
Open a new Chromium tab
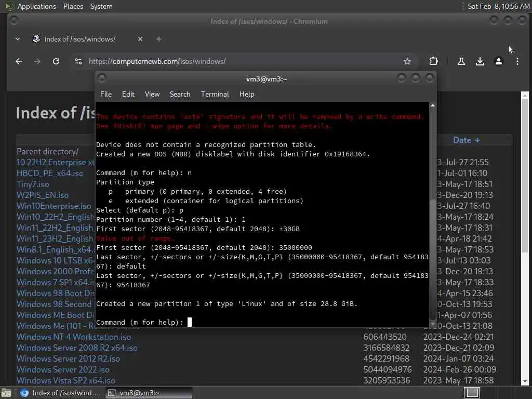tap(159, 39)
